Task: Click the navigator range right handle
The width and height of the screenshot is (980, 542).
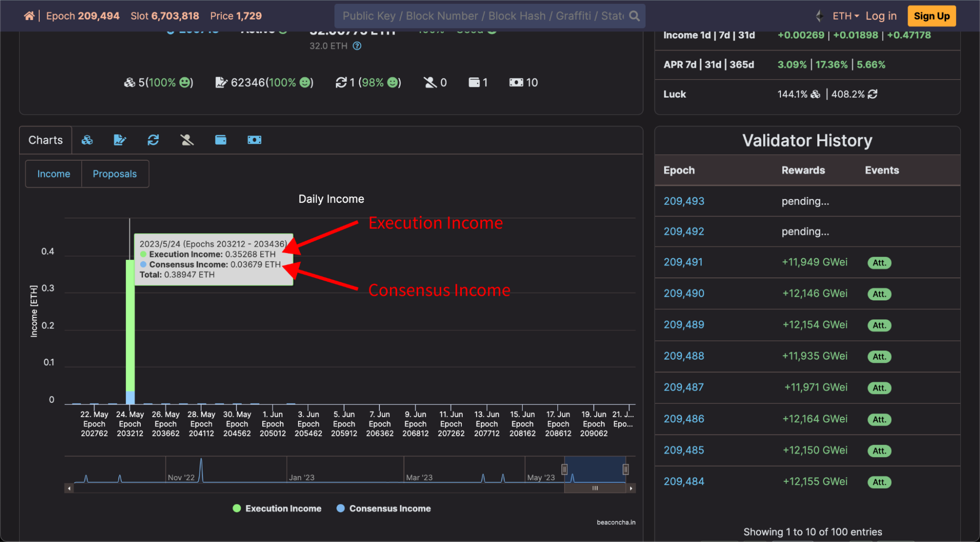Action: 626,469
